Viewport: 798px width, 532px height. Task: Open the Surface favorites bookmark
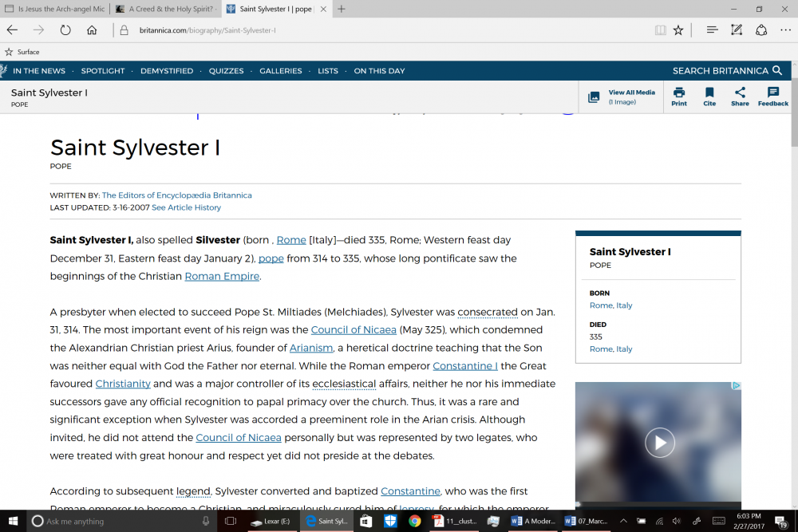click(x=22, y=52)
